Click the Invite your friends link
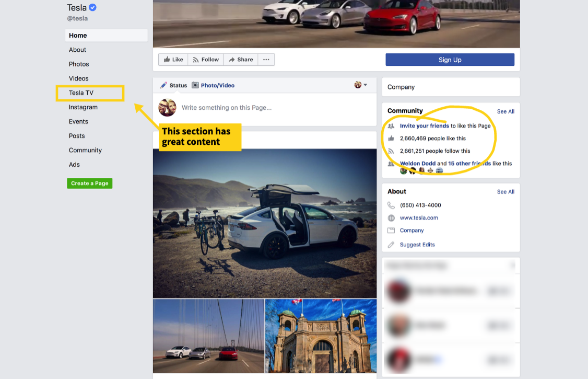 pos(424,126)
